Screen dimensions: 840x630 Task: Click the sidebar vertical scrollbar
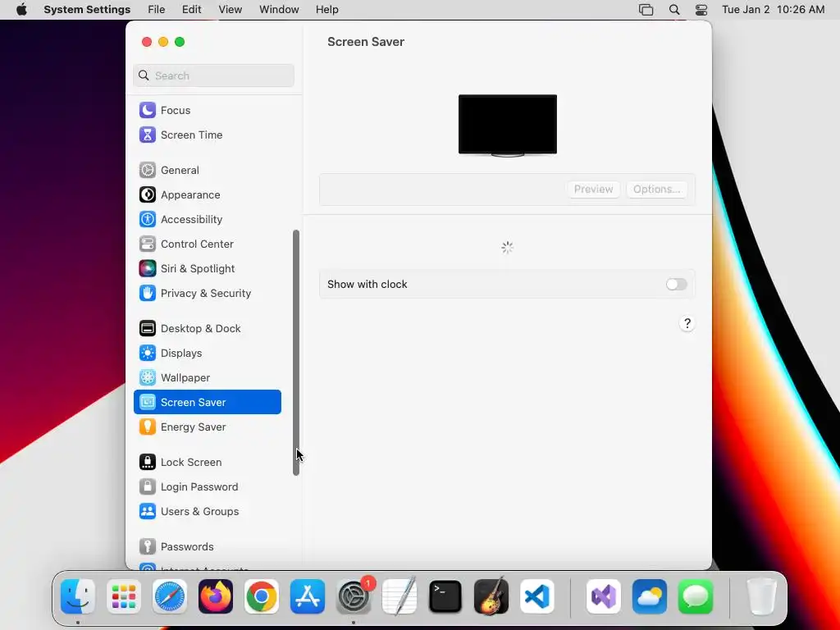pyautogui.click(x=295, y=353)
